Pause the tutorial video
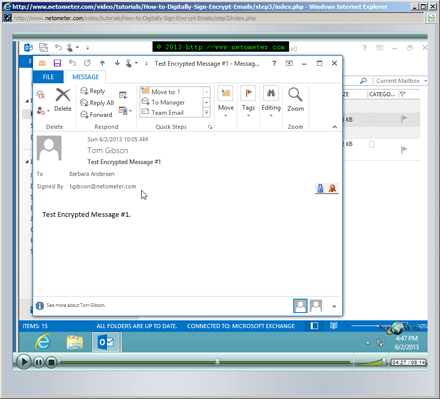This screenshot has height=399, width=440. tap(39, 362)
